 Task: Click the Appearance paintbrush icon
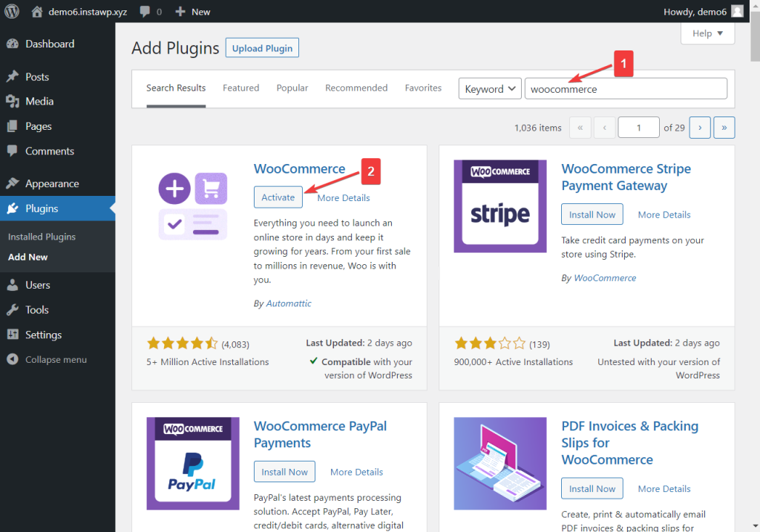(x=13, y=183)
